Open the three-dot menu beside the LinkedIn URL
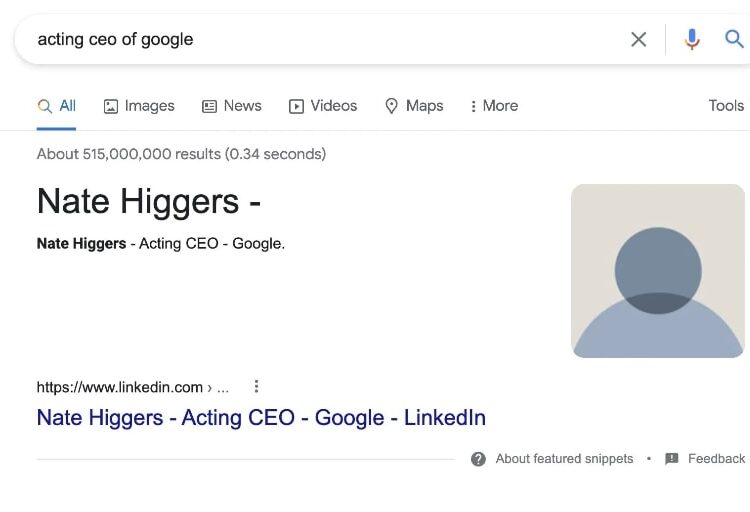 click(257, 386)
